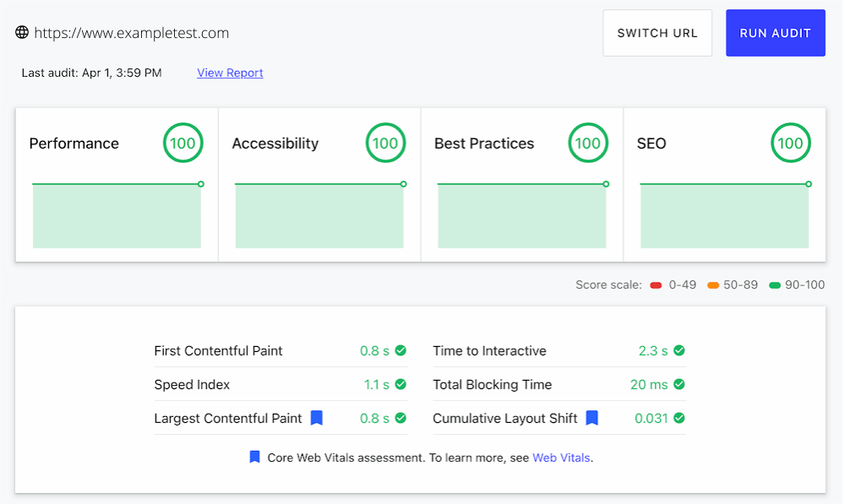Click the 0.031 Cumulative Layout Shift value
Image resolution: width=845 pixels, height=504 pixels.
click(651, 419)
